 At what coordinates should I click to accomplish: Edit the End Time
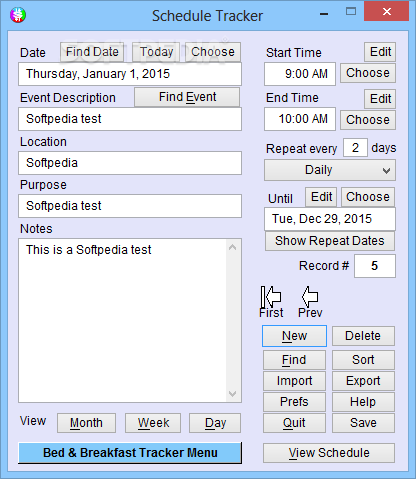(x=380, y=99)
